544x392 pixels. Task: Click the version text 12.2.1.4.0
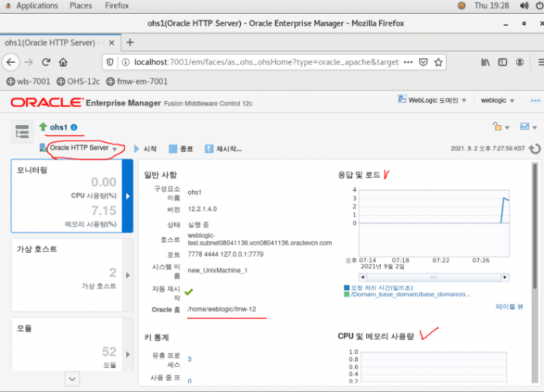click(202, 209)
